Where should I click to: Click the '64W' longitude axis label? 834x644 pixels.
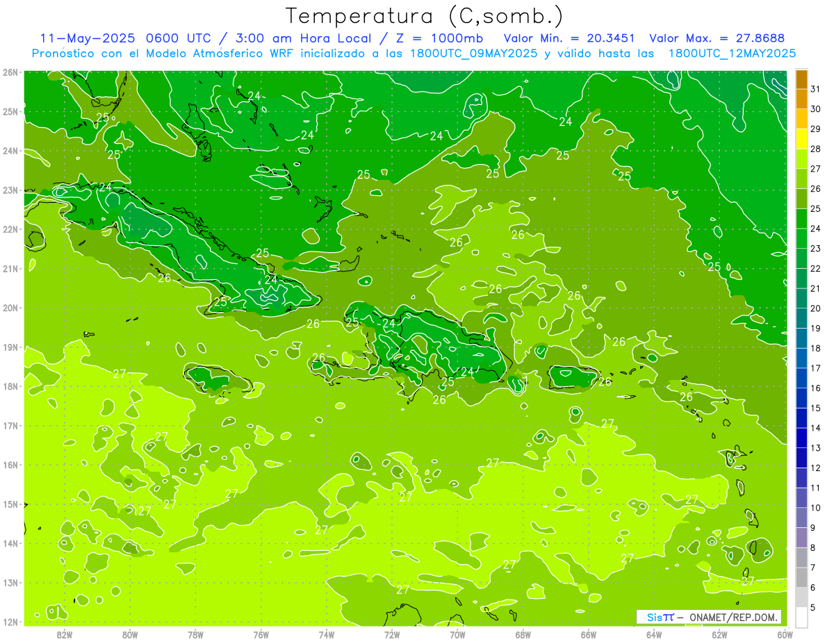click(x=654, y=634)
